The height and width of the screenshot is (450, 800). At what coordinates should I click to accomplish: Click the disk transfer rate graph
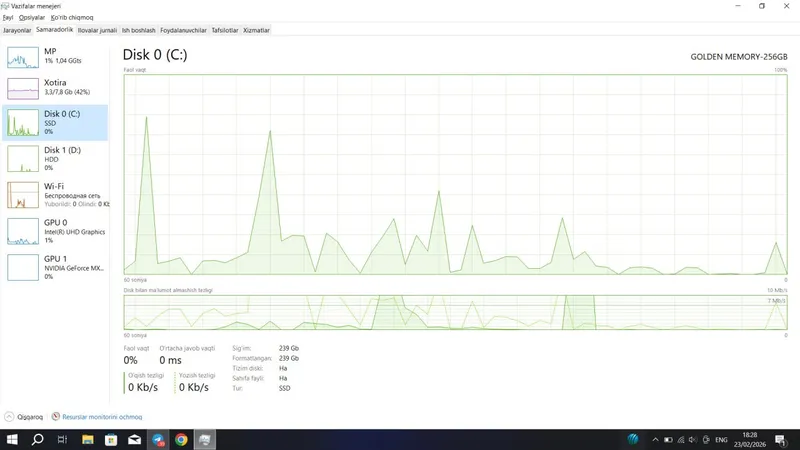click(455, 312)
